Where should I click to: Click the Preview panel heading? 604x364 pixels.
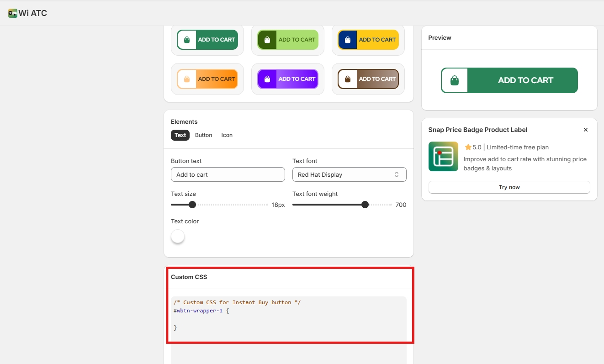click(440, 37)
